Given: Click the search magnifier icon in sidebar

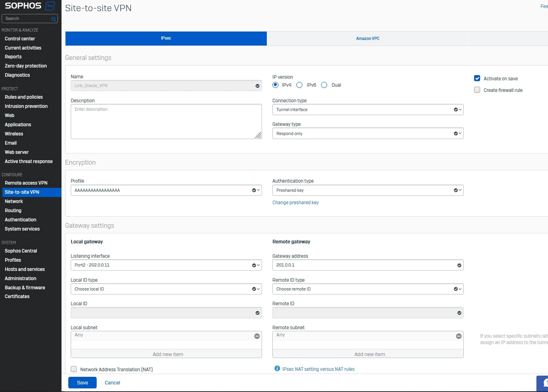Looking at the screenshot, I should 54,19.
